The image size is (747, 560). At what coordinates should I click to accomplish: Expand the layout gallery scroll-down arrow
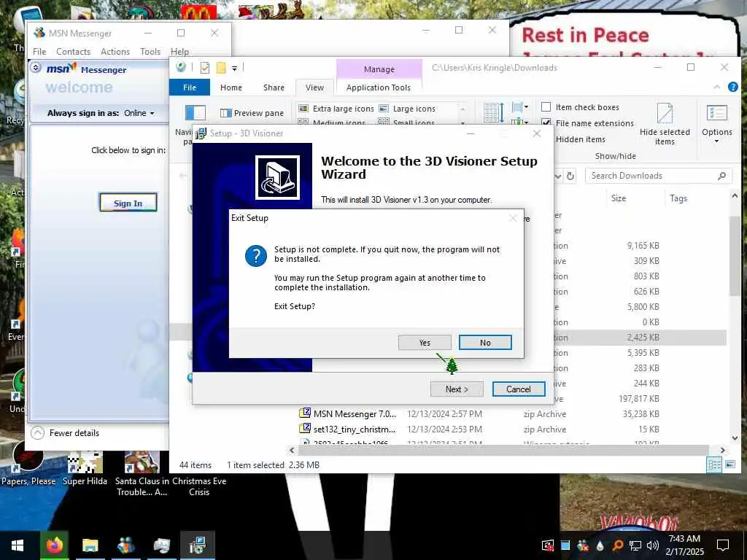[x=462, y=122]
